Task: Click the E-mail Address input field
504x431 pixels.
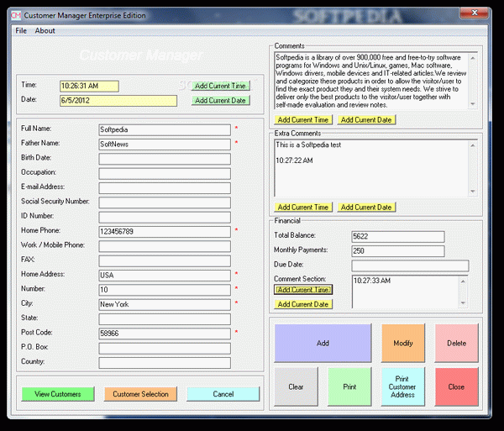Action: [x=165, y=188]
